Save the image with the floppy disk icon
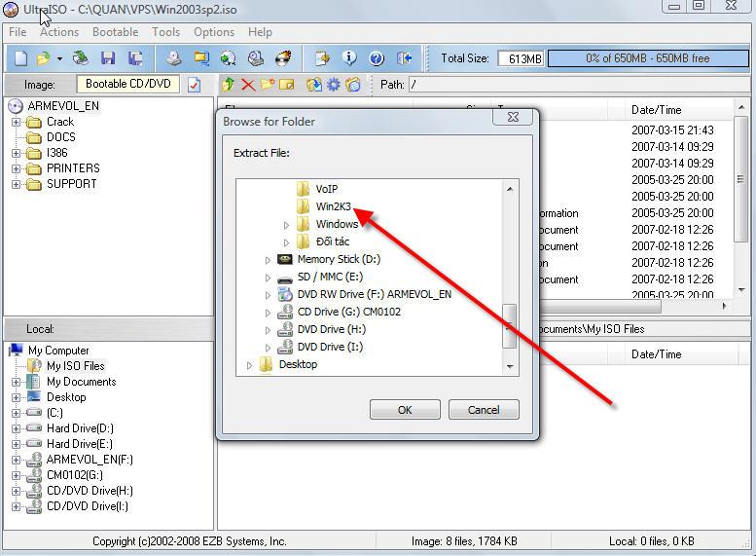756x556 pixels. pos(108,58)
